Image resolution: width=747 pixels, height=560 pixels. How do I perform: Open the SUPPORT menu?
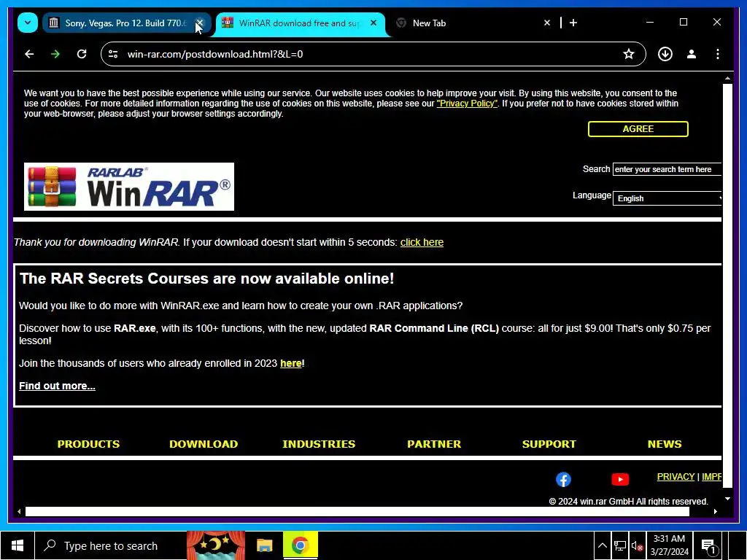tap(549, 444)
